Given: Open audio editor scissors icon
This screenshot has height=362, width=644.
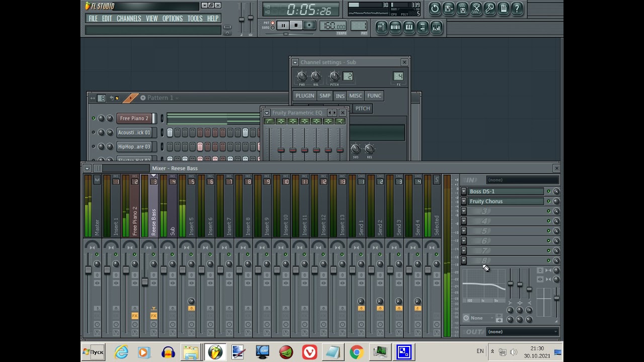Looking at the screenshot, I should (476, 8).
